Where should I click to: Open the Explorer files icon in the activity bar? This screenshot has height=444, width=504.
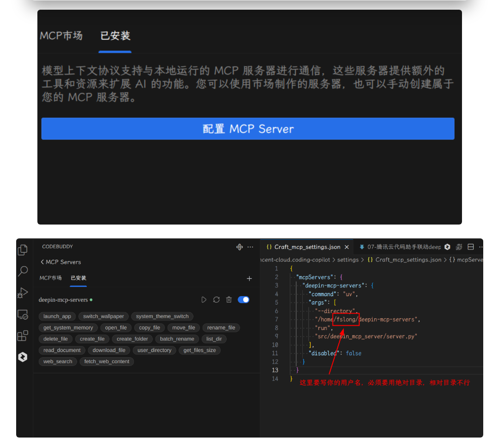click(23, 250)
